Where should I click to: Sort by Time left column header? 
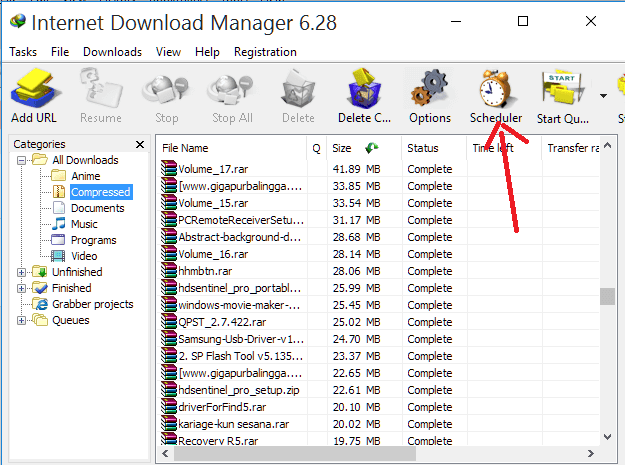pos(504,148)
